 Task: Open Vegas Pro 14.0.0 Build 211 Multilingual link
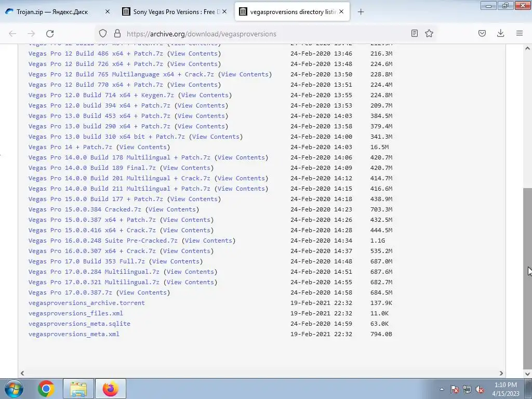[119, 189]
